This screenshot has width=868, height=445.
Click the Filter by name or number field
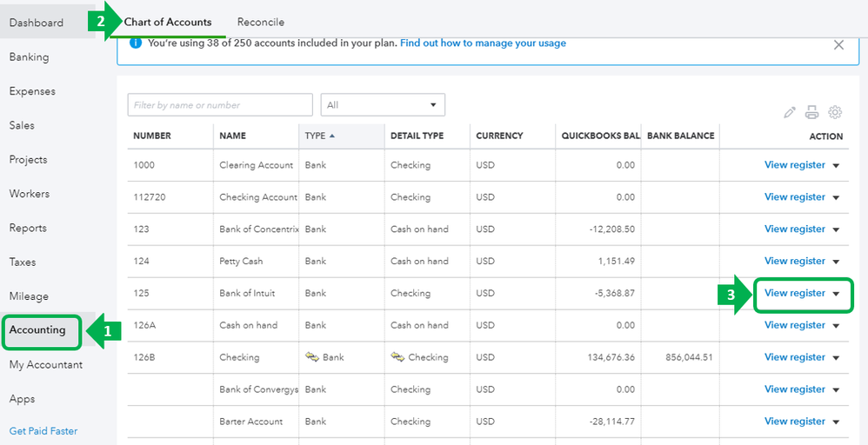click(x=220, y=104)
